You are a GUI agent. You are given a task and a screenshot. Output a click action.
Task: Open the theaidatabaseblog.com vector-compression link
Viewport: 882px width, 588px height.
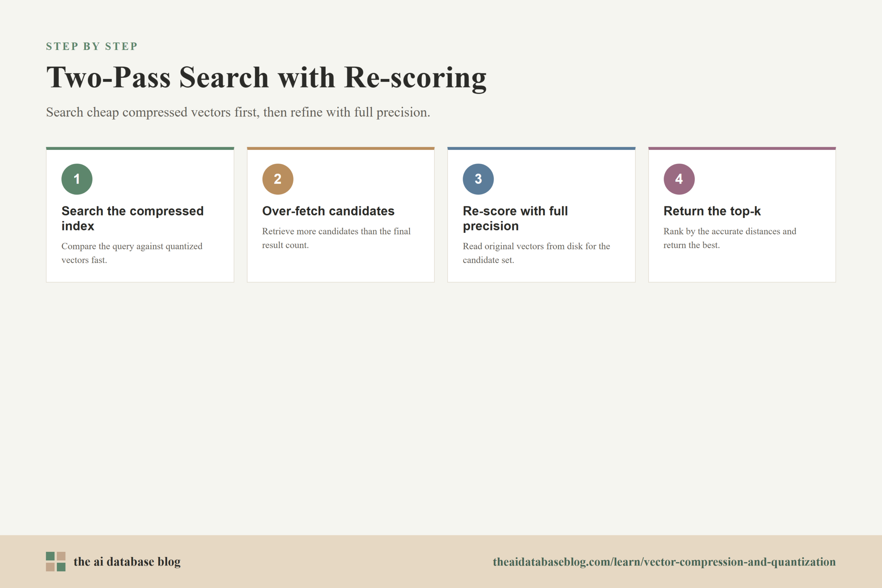(x=664, y=561)
